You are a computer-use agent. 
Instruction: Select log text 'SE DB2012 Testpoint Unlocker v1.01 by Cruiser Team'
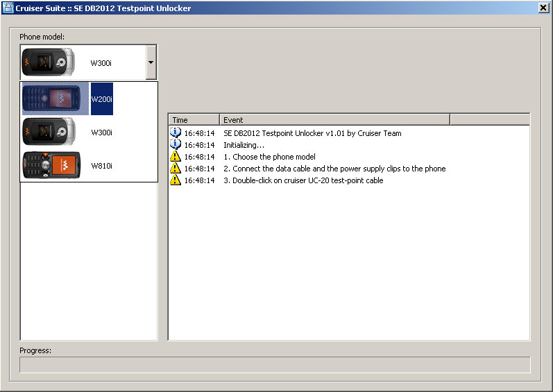click(312, 133)
